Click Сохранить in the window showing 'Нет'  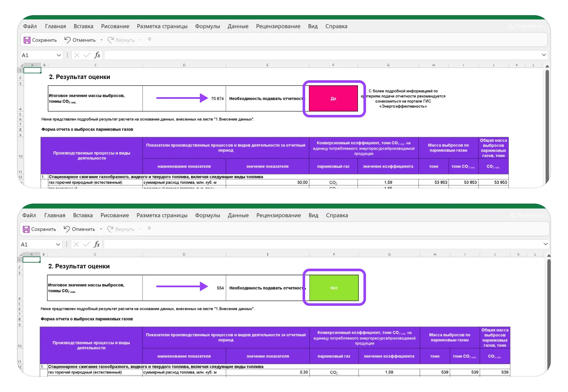[x=39, y=229]
